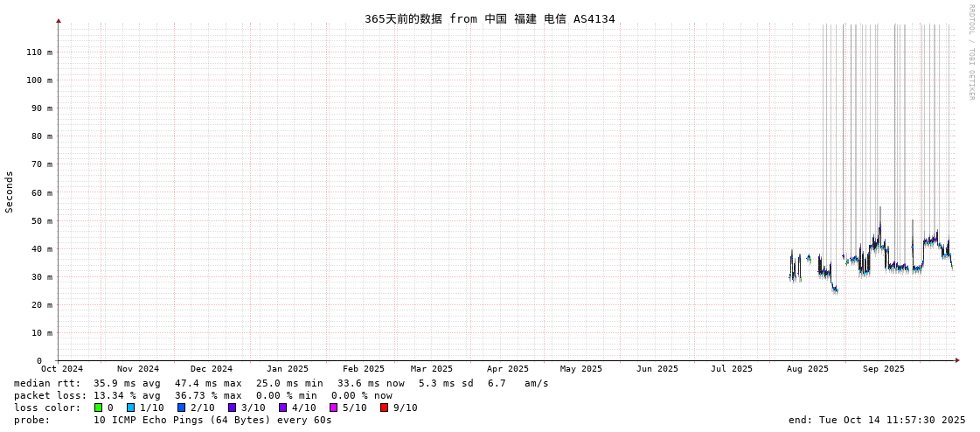980x432 pixels.
Task: Click the 50 m y-axis label
Action: (x=41, y=220)
